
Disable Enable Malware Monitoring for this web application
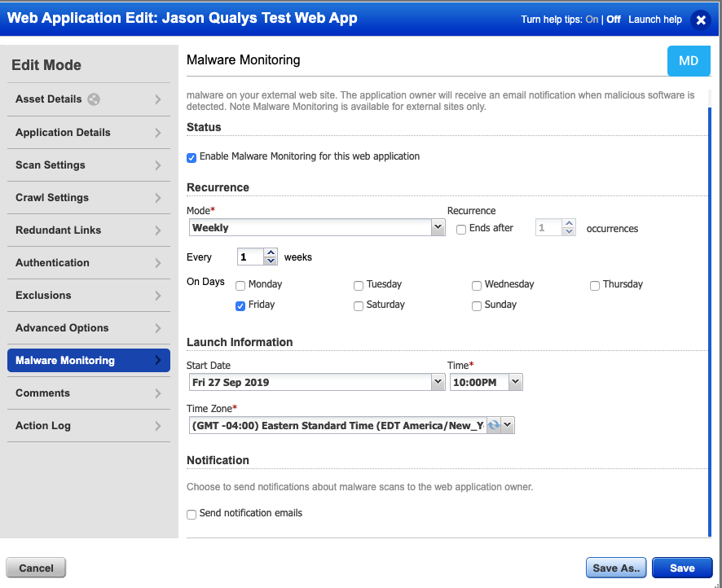(191, 157)
